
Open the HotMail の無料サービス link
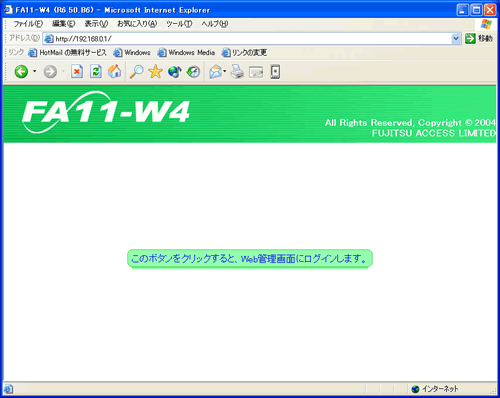tap(68, 53)
